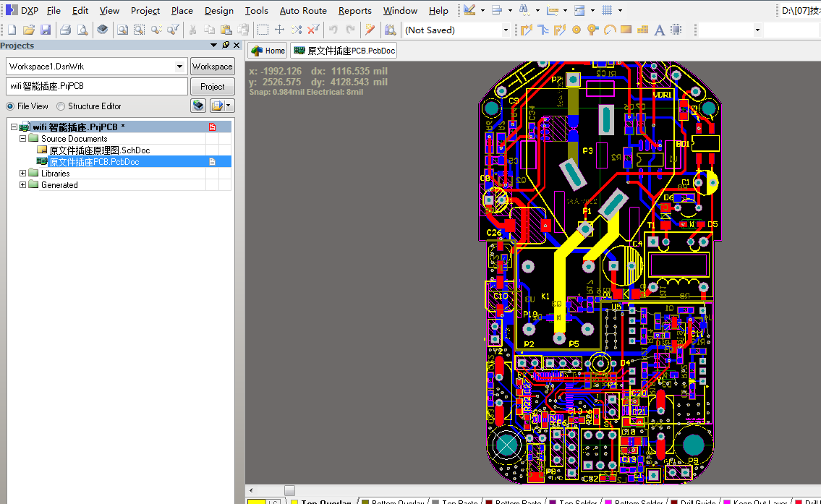Collapse the Source Documents folder

click(22, 139)
